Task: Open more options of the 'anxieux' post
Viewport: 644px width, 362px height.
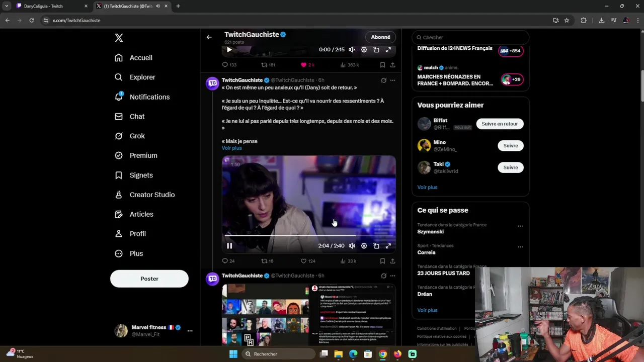Action: tap(393, 80)
